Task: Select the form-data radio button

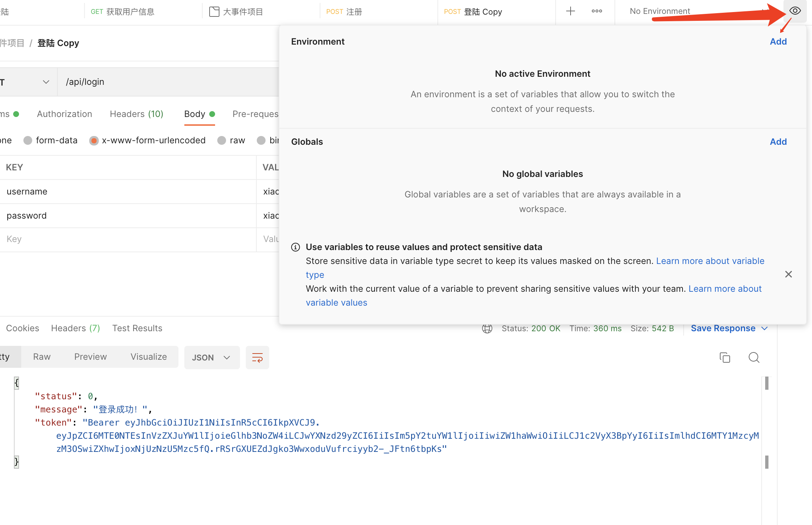Action: [28, 140]
